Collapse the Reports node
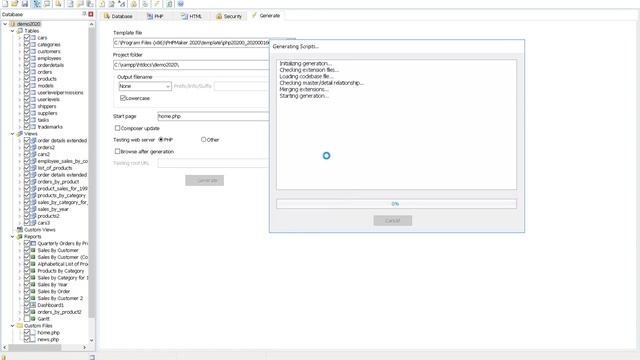Screen dimensions: 640x360 pos(12,236)
